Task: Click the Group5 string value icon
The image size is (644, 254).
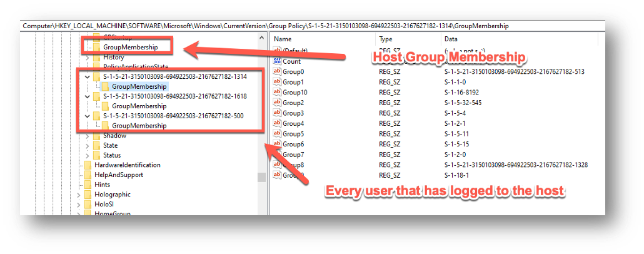Action: pyautogui.click(x=278, y=134)
